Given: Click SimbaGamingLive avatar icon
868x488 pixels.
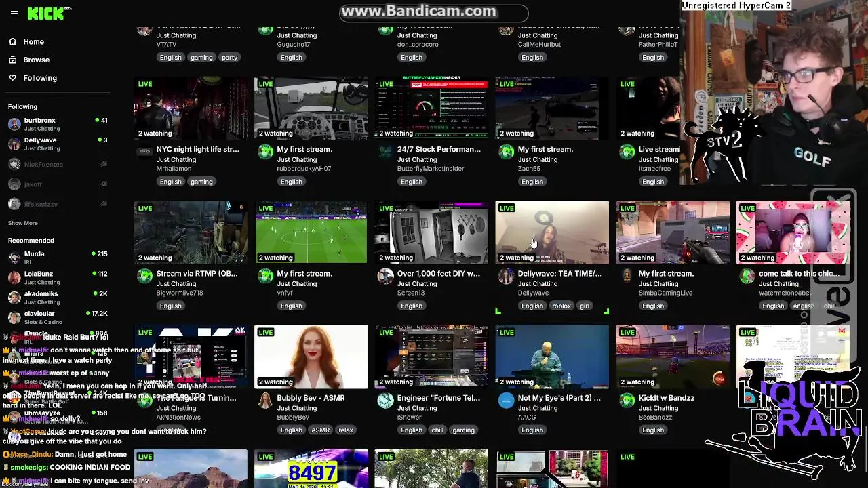Looking at the screenshot, I should (627, 276).
